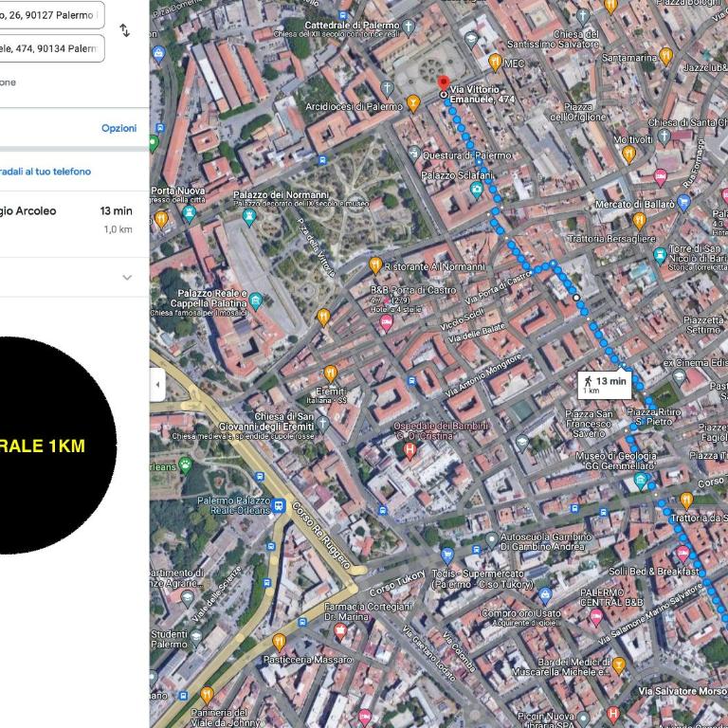Click the 13 min walking route label on map
The height and width of the screenshot is (728, 728).
click(605, 384)
